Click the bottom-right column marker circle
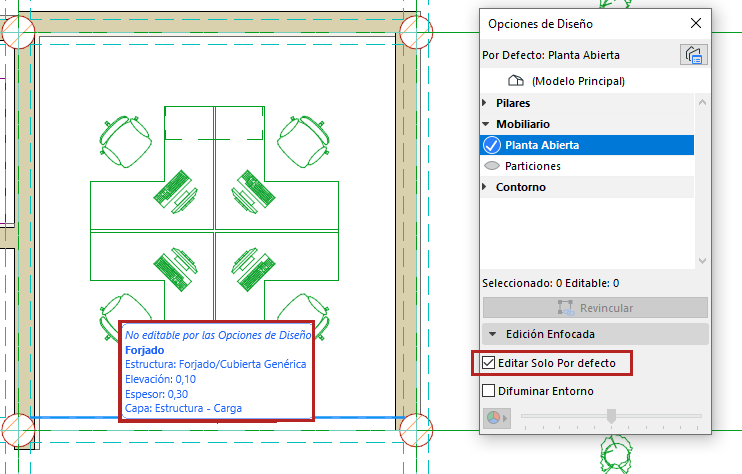The width and height of the screenshot is (742, 474). click(416, 430)
